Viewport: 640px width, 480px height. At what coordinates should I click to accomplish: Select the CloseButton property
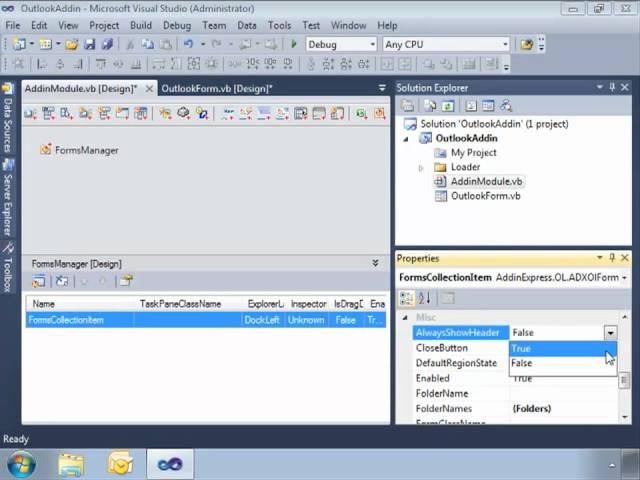441,348
